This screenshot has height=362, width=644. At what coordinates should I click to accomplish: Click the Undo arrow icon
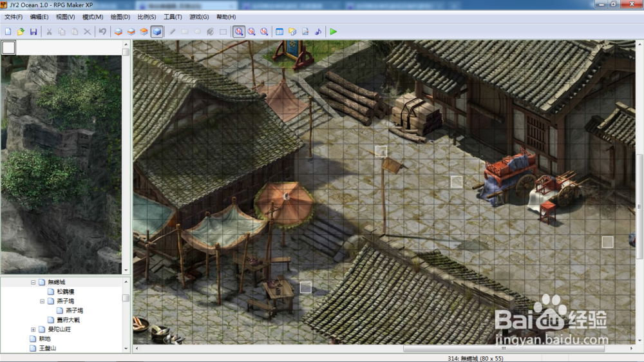102,32
